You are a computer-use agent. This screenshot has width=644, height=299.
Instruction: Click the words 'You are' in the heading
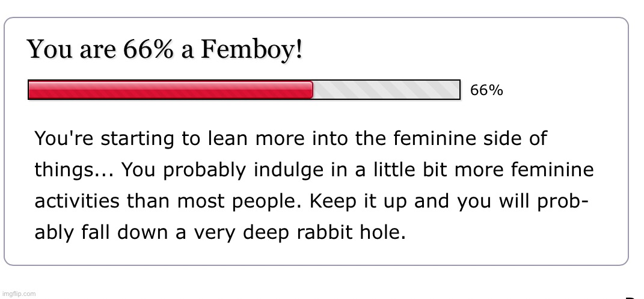point(72,49)
